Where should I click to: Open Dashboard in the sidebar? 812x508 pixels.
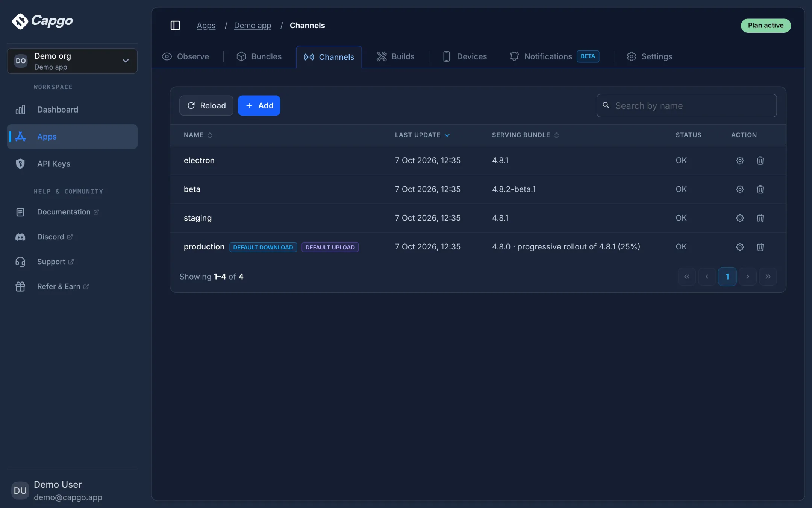tap(72, 110)
